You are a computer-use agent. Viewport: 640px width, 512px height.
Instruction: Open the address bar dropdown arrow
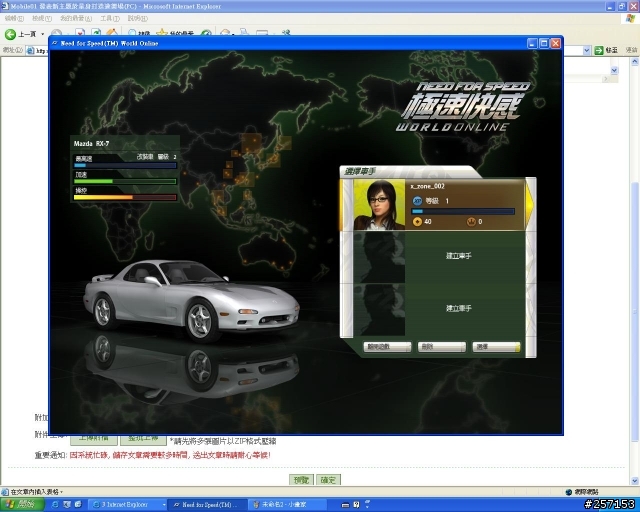[587, 50]
